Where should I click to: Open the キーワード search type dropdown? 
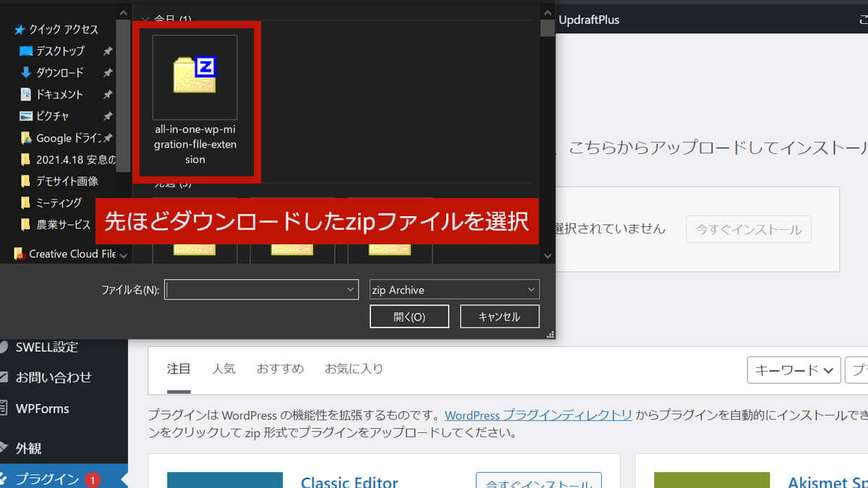click(x=793, y=369)
